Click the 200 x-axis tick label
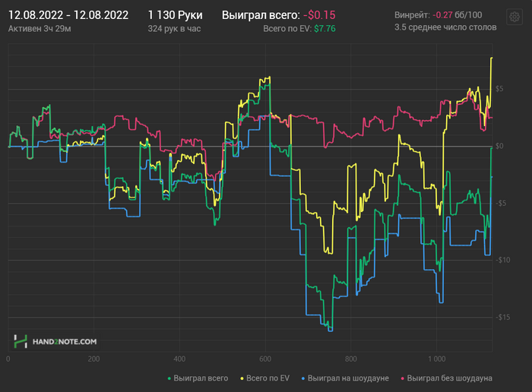 (93, 359)
